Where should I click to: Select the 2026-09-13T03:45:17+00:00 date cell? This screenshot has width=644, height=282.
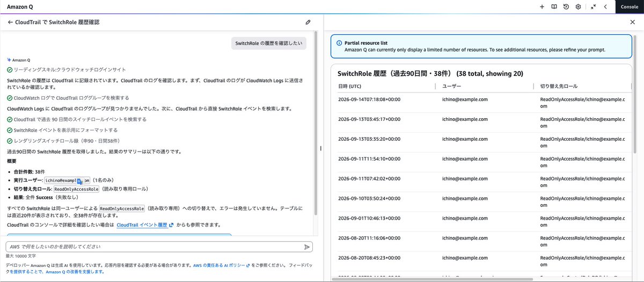coord(369,119)
